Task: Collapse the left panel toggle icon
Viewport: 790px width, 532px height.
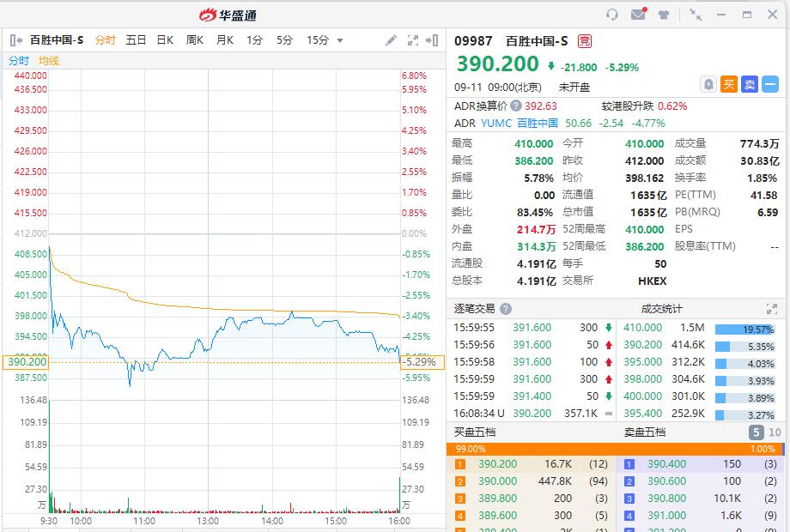Action: click(x=15, y=40)
